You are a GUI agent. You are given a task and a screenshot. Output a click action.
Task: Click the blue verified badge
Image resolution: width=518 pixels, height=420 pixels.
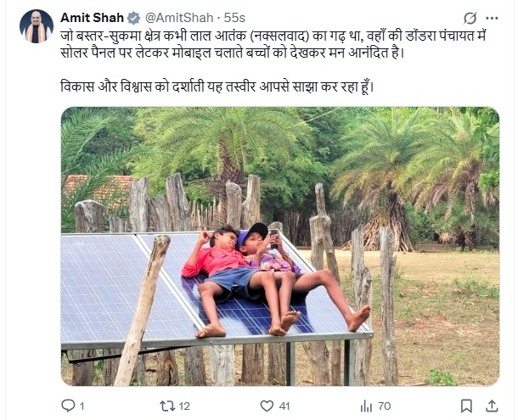(x=134, y=18)
